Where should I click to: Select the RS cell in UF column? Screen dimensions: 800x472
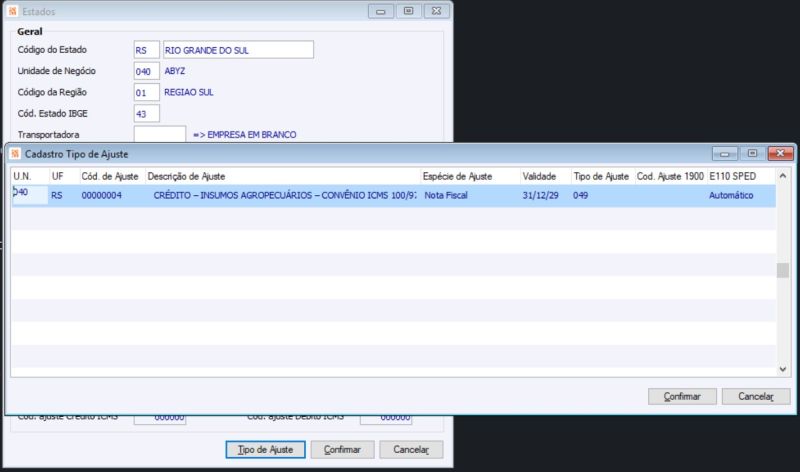point(64,195)
